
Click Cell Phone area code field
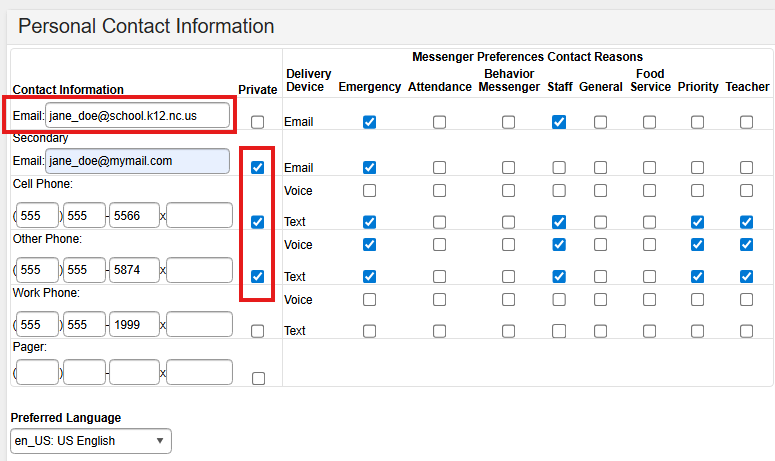[x=38, y=215]
